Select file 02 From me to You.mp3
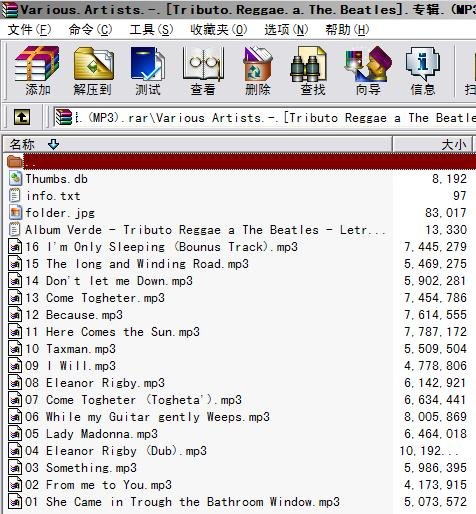 click(x=98, y=485)
